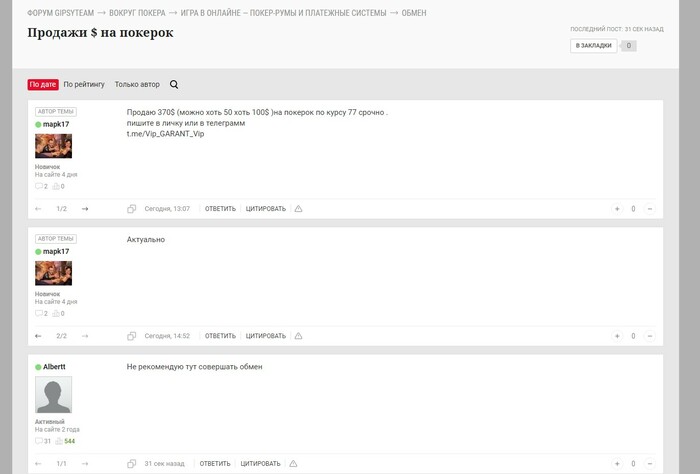The height and width of the screenshot is (474, 700).
Task: Click thread title 'Продажи $ на покерок'
Action: [100, 33]
